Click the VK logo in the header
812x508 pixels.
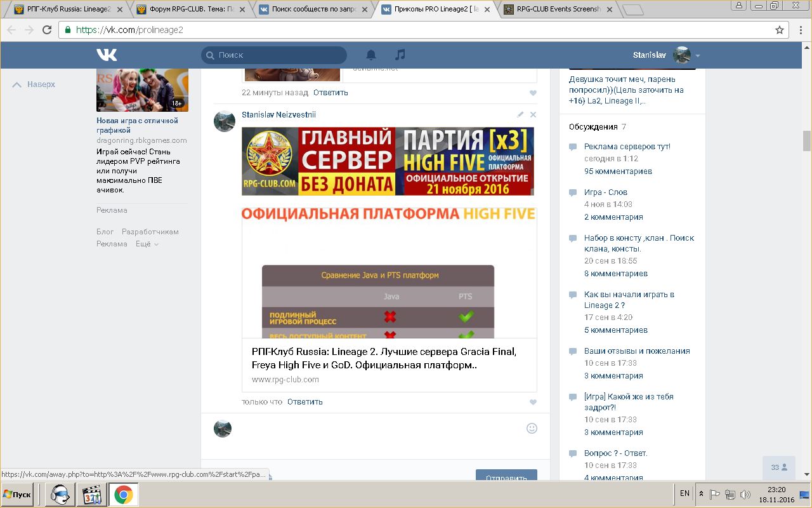107,55
